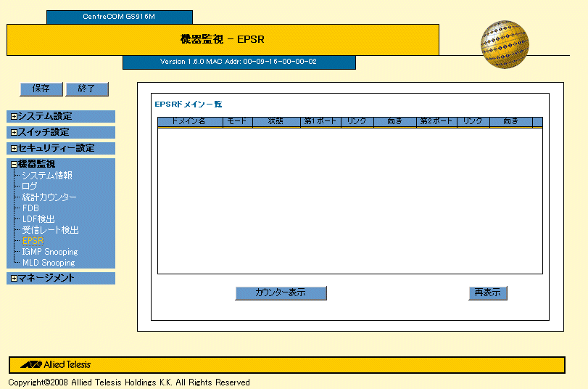Open the ログ page
Screen dimensions: 588x389
pyautogui.click(x=30, y=187)
